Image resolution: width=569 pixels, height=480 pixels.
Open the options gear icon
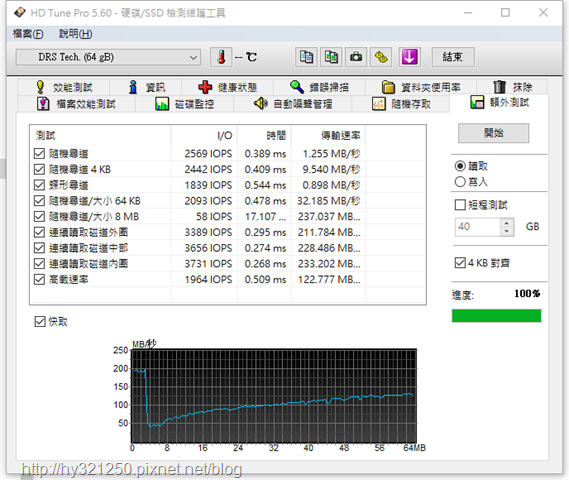coord(381,57)
